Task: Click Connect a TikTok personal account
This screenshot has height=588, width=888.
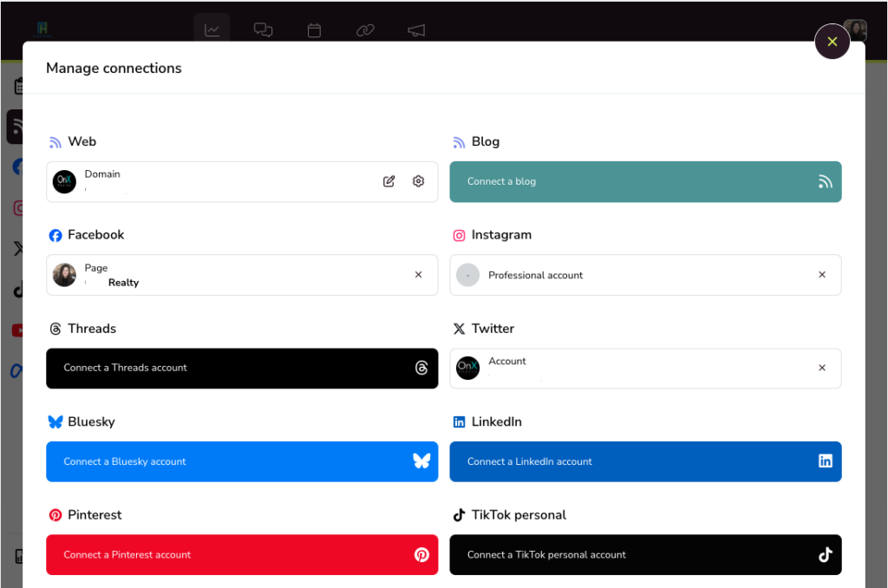Action: 645,554
